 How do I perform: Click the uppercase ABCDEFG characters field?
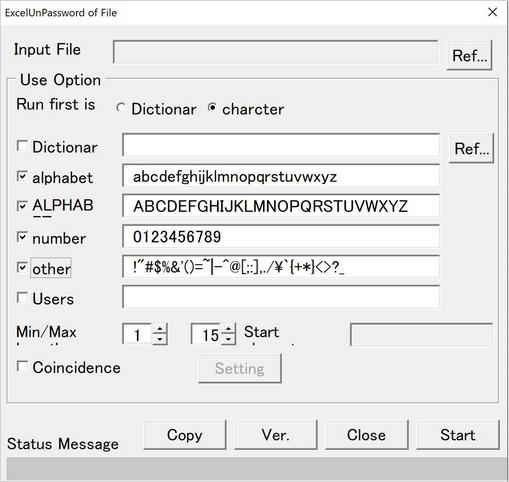tap(281, 206)
